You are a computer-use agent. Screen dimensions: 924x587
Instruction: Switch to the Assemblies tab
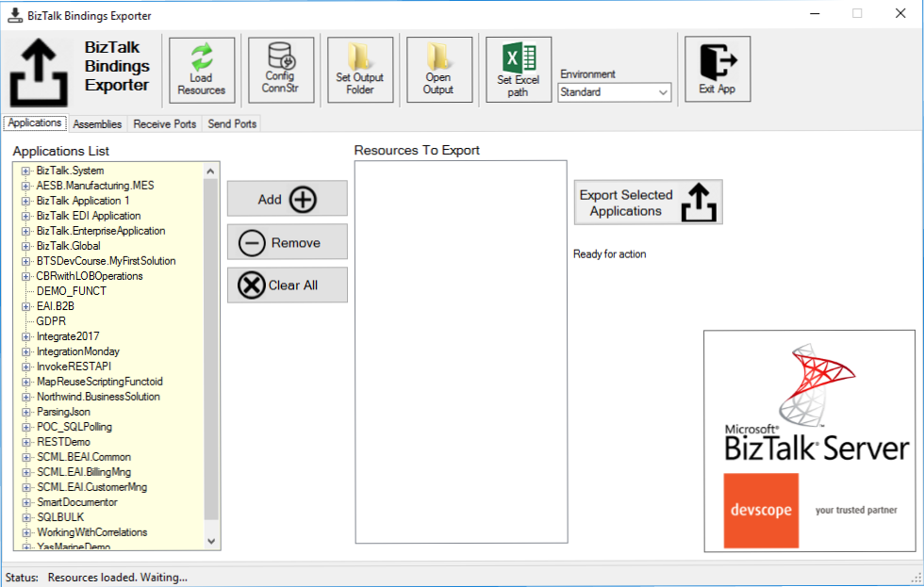point(97,124)
